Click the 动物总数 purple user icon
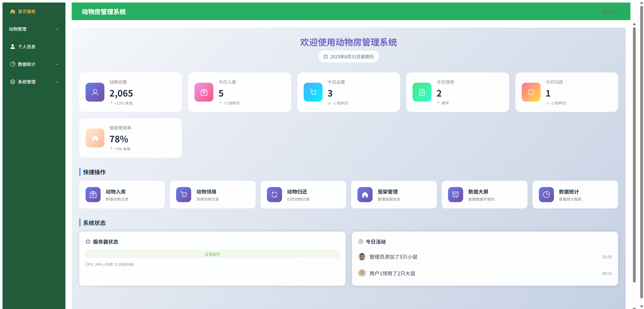The image size is (644, 309). click(x=95, y=92)
